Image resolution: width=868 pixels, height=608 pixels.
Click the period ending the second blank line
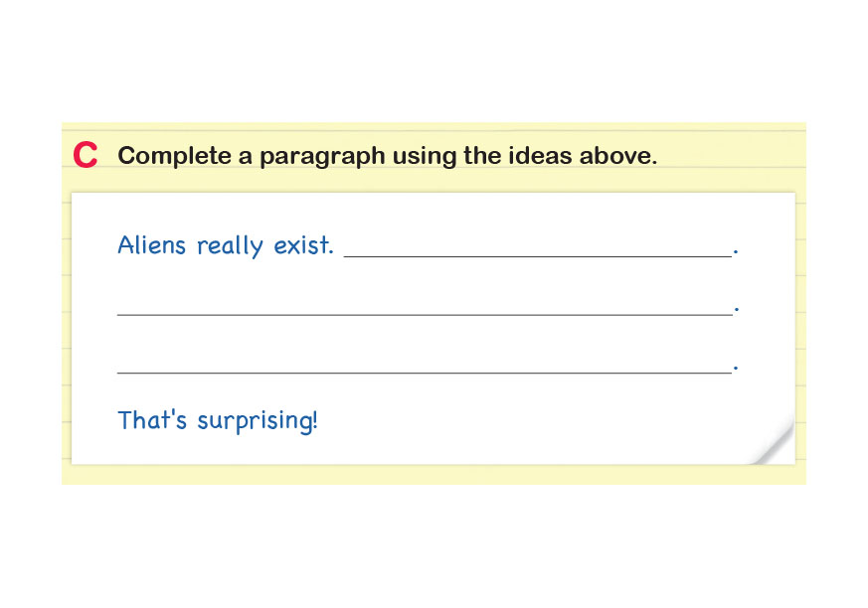[736, 312]
